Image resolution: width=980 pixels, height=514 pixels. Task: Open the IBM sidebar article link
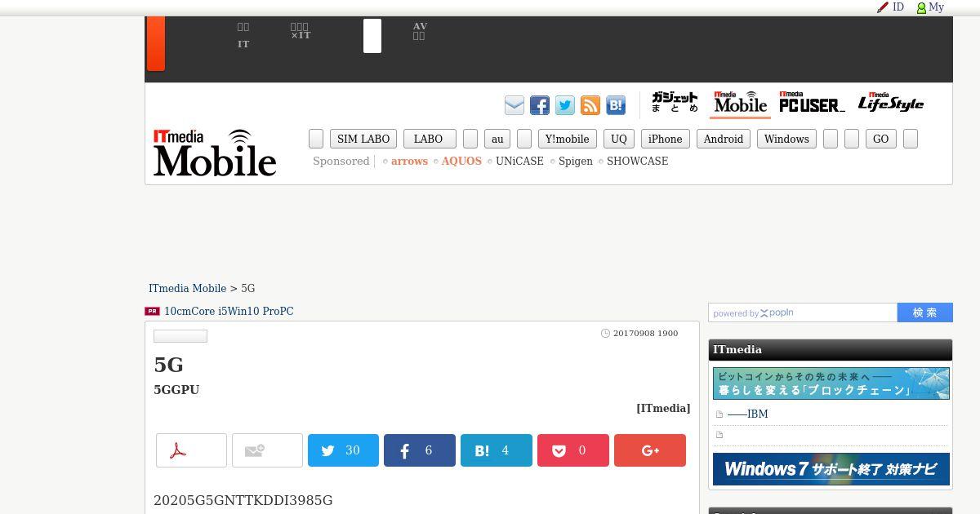pos(748,414)
